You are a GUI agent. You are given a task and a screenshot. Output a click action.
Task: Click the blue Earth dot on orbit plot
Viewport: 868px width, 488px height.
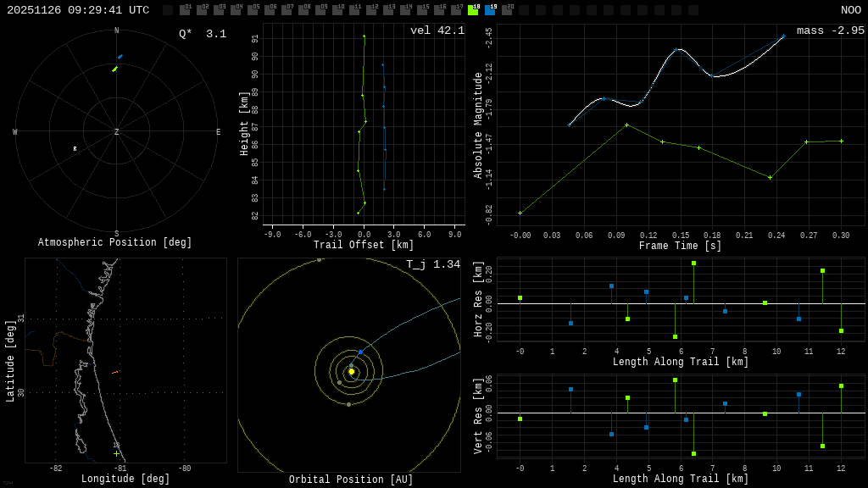[x=360, y=352]
